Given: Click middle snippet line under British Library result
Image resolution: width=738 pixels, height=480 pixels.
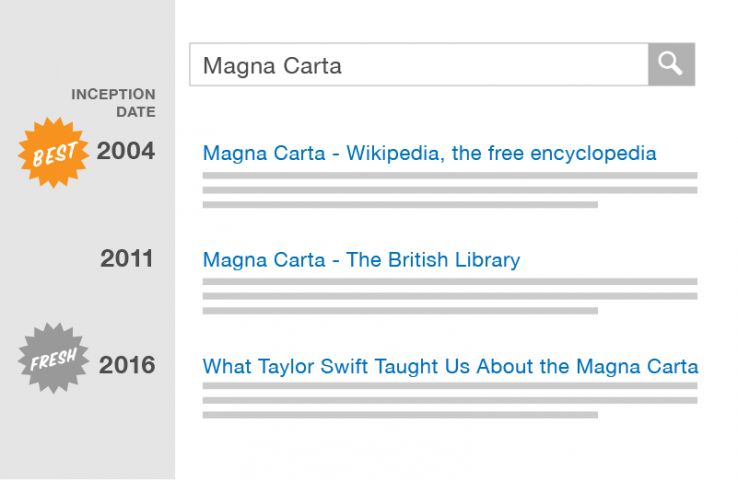Looking at the screenshot, I should (x=449, y=296).
